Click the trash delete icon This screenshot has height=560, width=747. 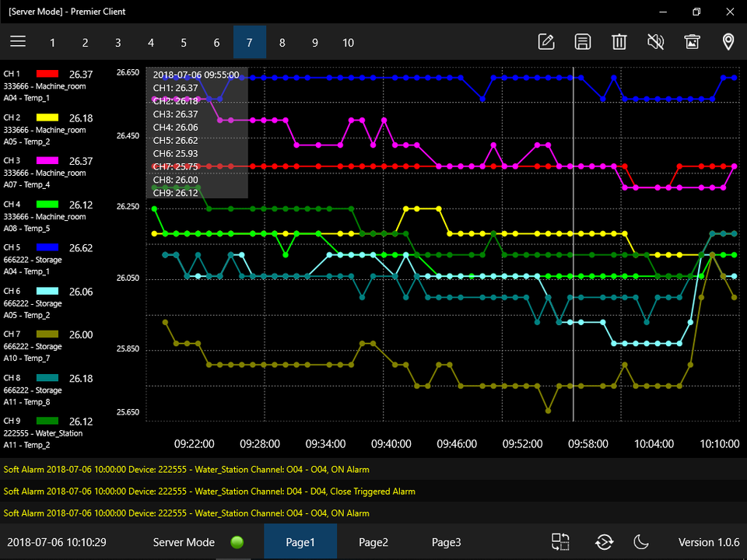point(619,42)
